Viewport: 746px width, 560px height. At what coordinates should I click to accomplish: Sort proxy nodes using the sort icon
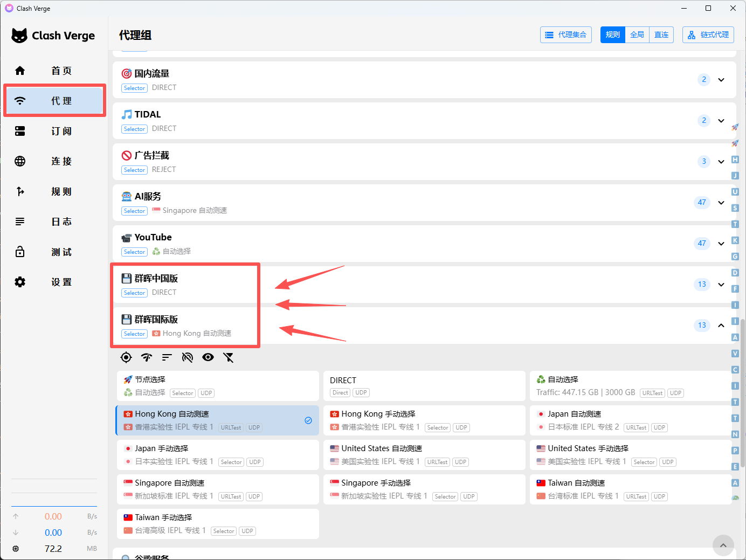[167, 357]
